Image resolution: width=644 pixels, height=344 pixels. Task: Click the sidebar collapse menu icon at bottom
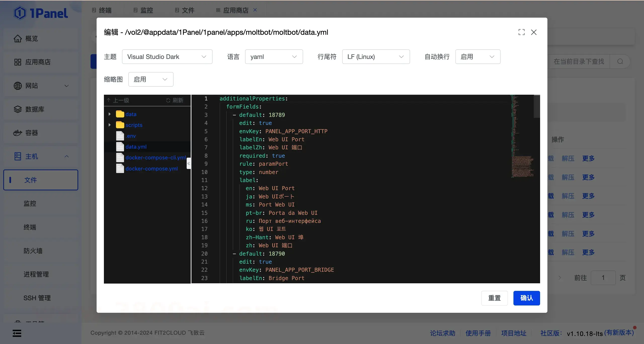(17, 333)
